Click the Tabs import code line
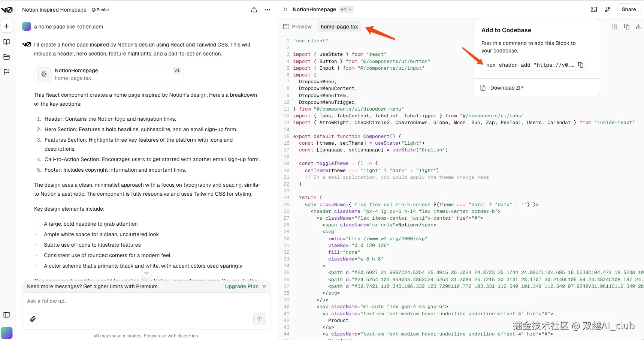This screenshot has height=340, width=644. tap(408, 116)
